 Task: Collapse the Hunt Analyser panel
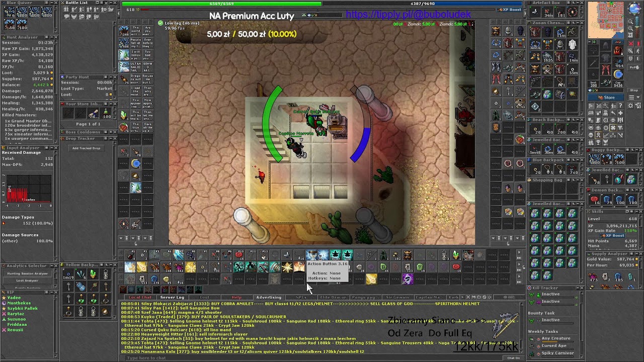click(52, 37)
